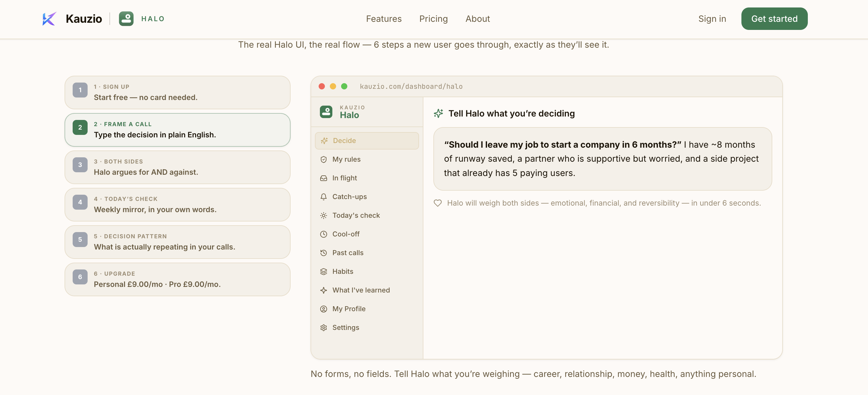
Task: Select step 4 Today's Check card
Action: tap(178, 205)
